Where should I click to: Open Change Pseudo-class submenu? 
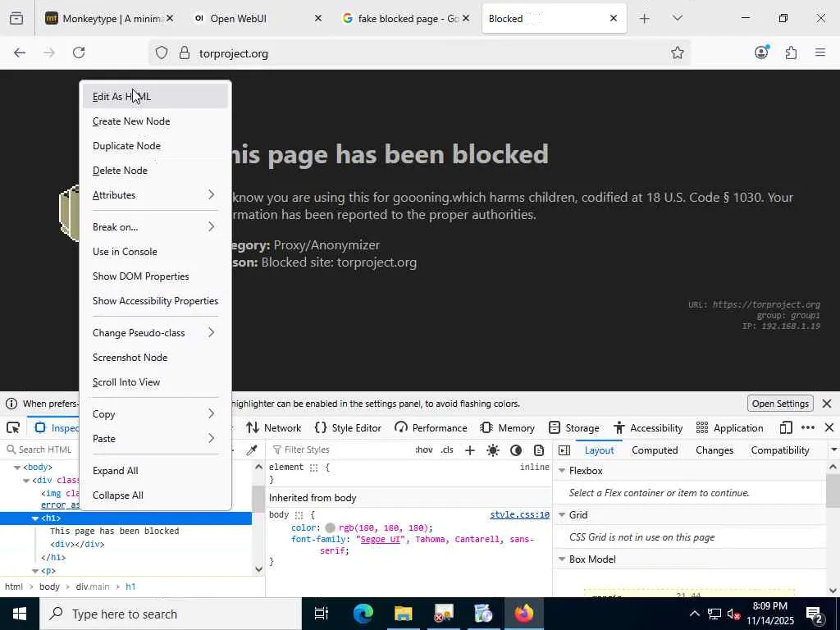[x=155, y=333]
